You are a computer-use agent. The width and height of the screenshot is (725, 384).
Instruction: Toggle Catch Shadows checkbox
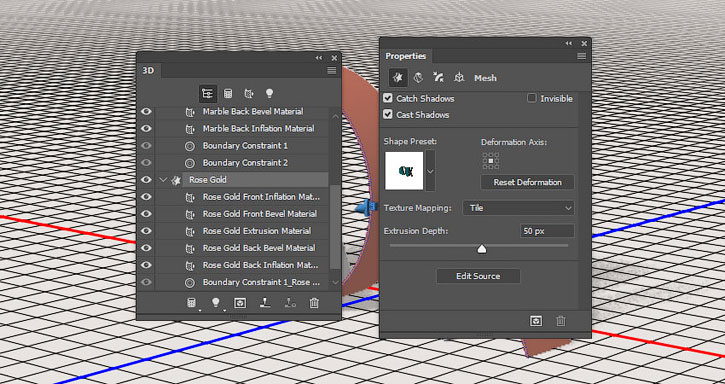(x=388, y=99)
